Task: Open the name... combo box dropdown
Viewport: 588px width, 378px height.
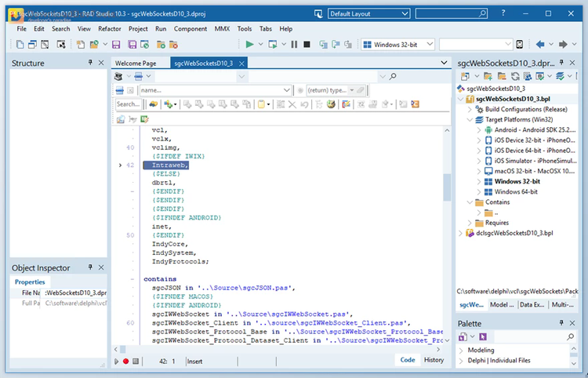Action: [x=286, y=90]
